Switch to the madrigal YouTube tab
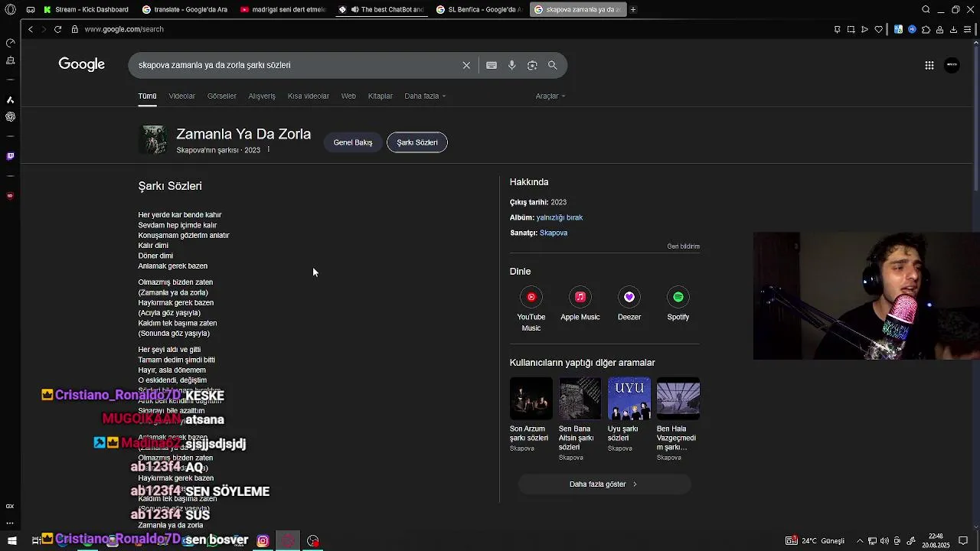Viewport: 980px width, 551px height. (x=283, y=9)
